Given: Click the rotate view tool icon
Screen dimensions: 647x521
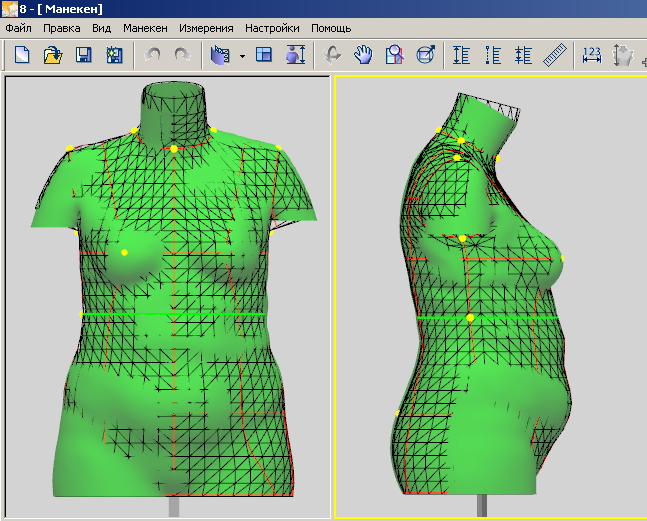Looking at the screenshot, I should coord(332,55).
